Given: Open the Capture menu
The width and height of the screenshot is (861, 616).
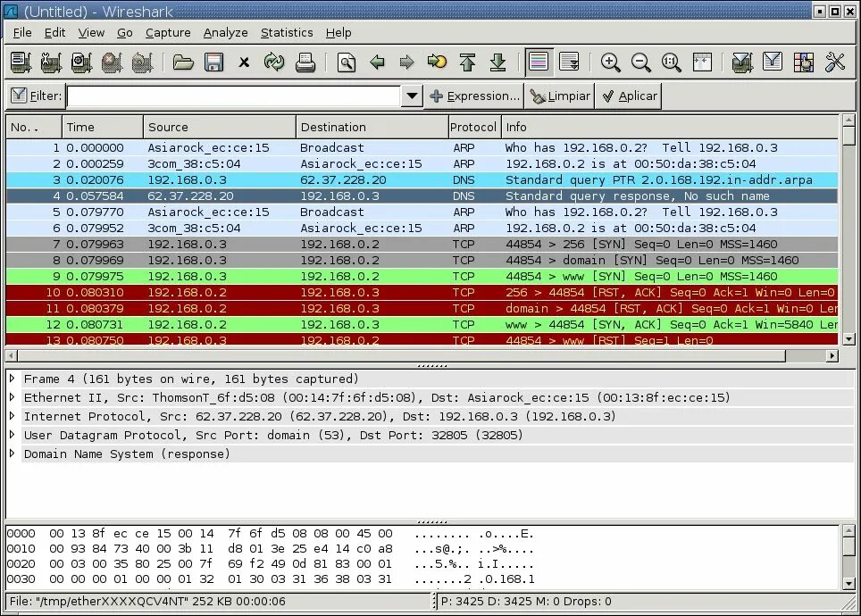Looking at the screenshot, I should pos(168,33).
